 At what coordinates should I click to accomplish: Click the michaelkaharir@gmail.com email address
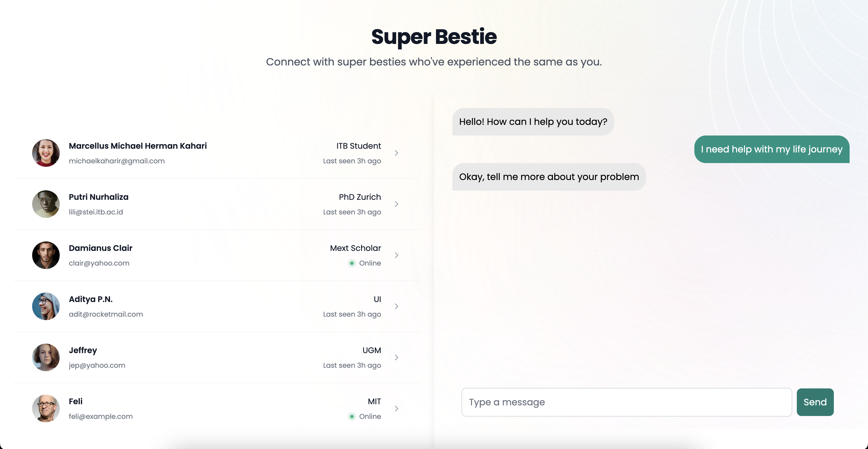pos(117,161)
